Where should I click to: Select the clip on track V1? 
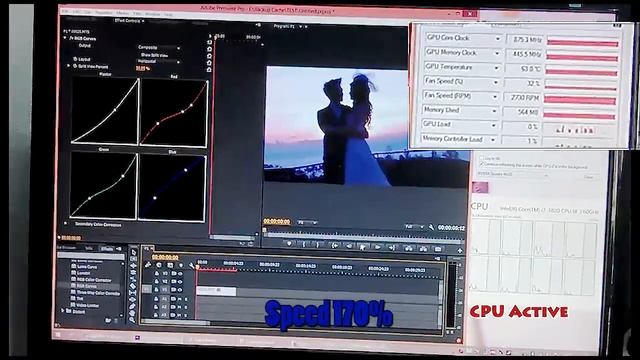tap(216, 291)
